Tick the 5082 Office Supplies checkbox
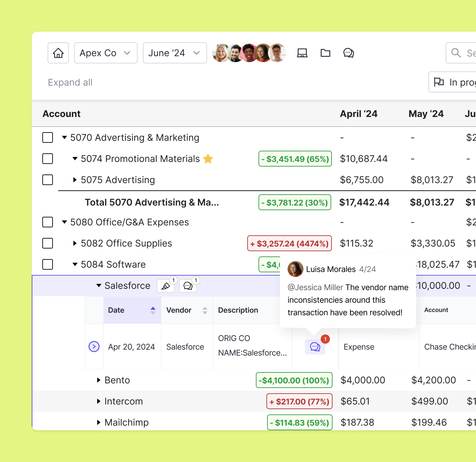Screen dimensions: 476x462 48,243
